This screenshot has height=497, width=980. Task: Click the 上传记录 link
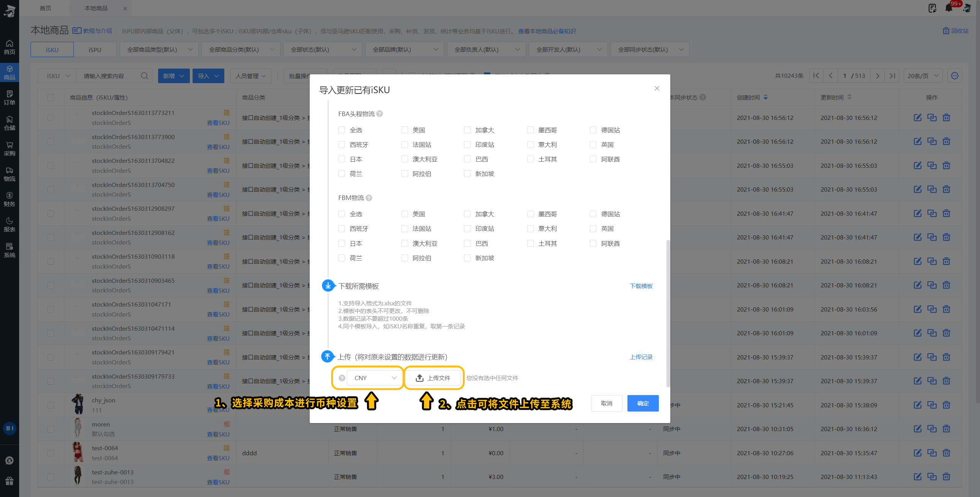pos(641,357)
